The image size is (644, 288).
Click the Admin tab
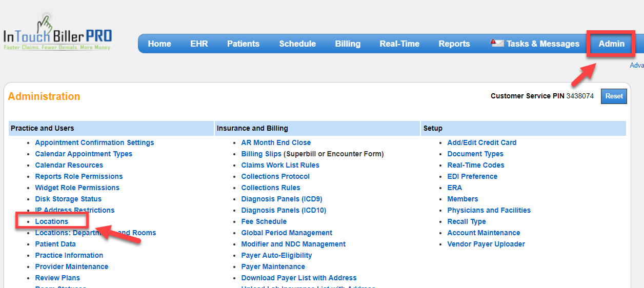[x=611, y=44]
